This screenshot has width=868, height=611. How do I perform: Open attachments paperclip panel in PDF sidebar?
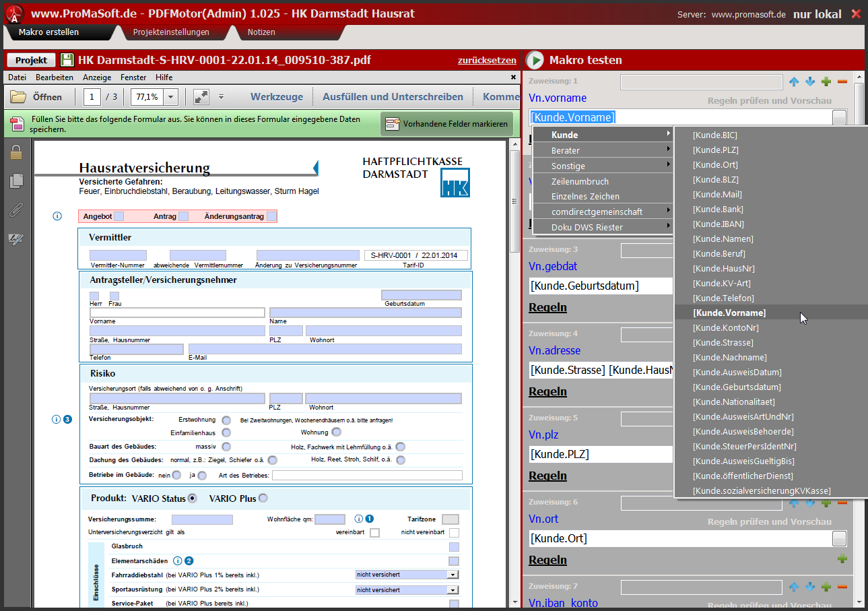pos(16,210)
